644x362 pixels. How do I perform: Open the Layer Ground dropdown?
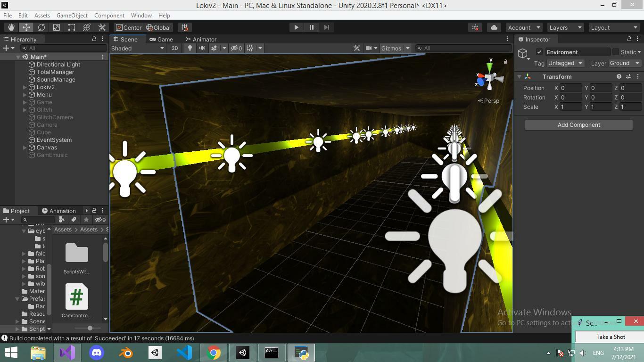(625, 63)
